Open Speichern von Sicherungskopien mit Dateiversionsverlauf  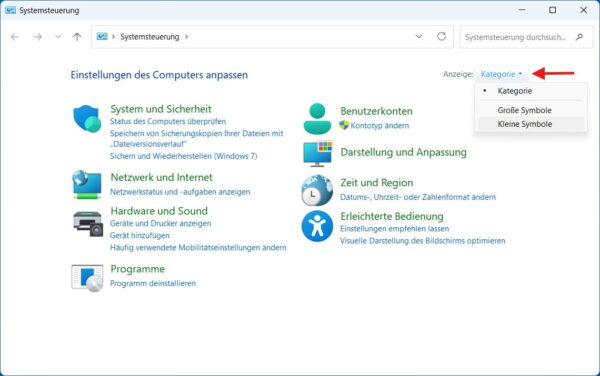click(197, 138)
